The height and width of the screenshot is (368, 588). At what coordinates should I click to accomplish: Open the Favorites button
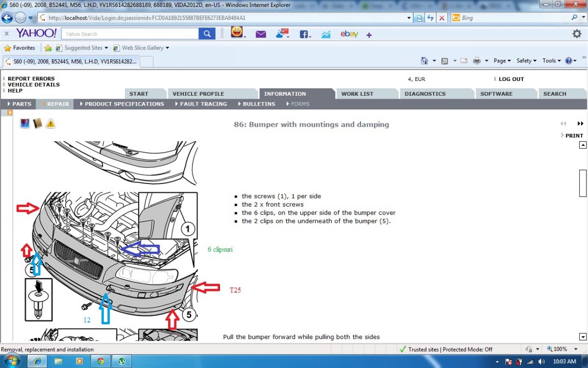click(20, 48)
